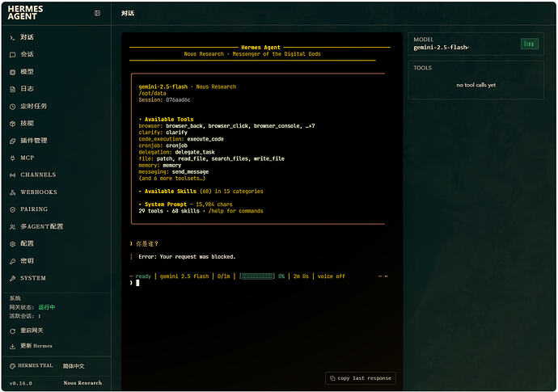Image resolution: width=558 pixels, height=392 pixels.
Task: Open the gemini-2.5-flash model dropdown
Action: tap(441, 48)
